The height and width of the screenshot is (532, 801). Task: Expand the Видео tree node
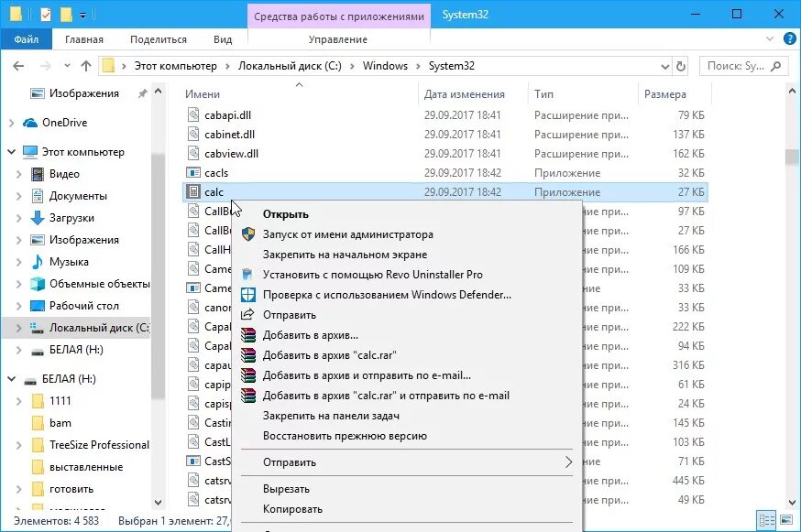[x=19, y=174]
